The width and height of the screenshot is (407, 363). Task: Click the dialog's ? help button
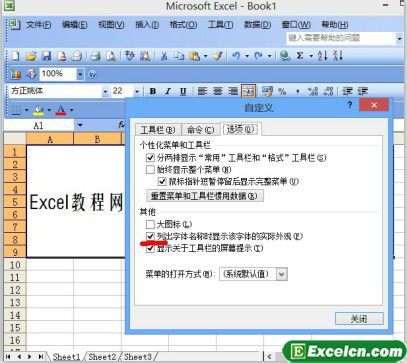click(x=349, y=105)
